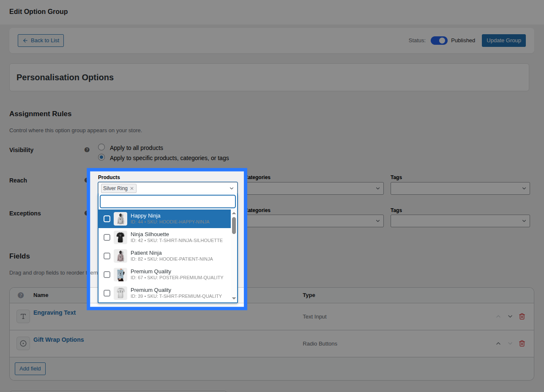Click the Name column header
The width and height of the screenshot is (544, 392).
[x=41, y=295]
